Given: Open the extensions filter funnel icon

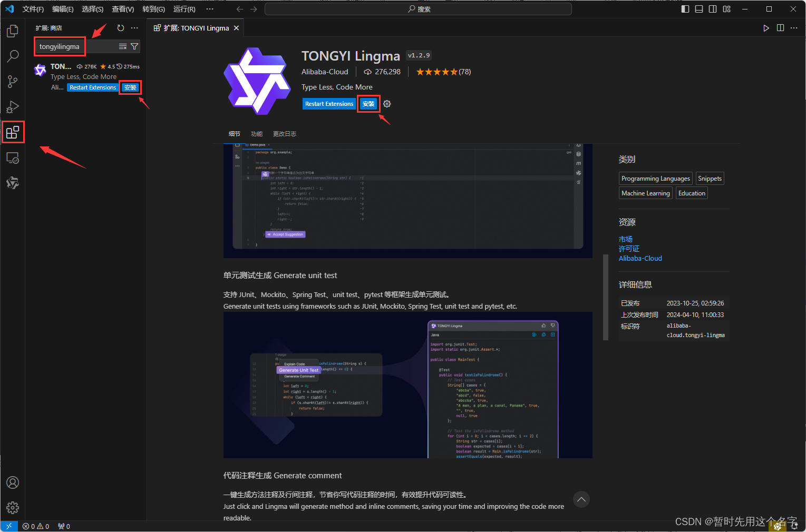Looking at the screenshot, I should point(134,46).
